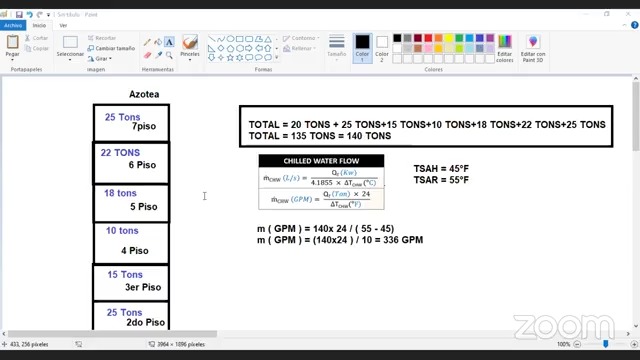Choose the Cloud callout shape
This screenshot has width=640, height=360.
pos(268,58)
